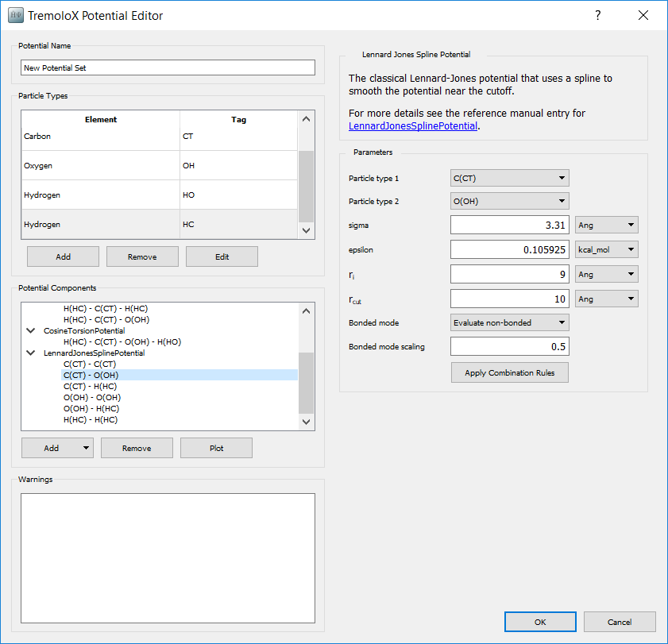The height and width of the screenshot is (644, 668).
Task: Open the Add potential component dropdown
Action: (x=57, y=448)
